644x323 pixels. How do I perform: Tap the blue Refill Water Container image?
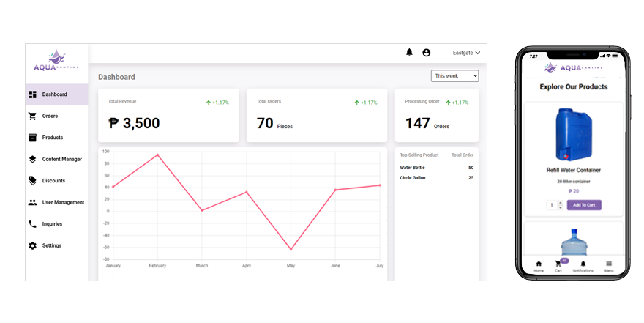click(573, 134)
